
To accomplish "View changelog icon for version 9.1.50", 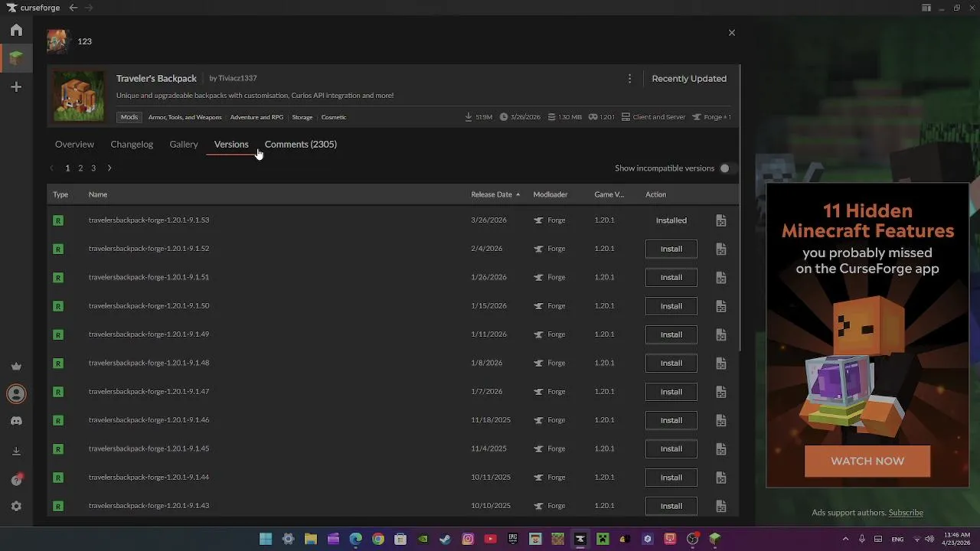I will 720,306.
